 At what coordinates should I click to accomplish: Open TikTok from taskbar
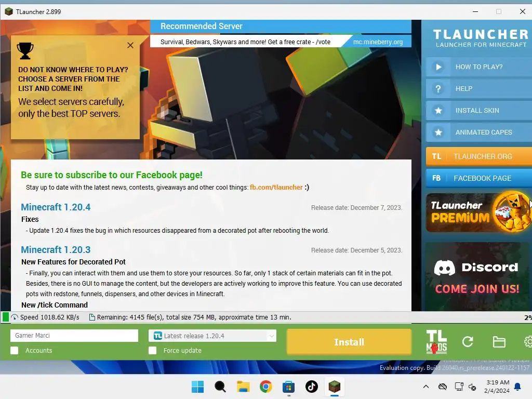tap(312, 387)
